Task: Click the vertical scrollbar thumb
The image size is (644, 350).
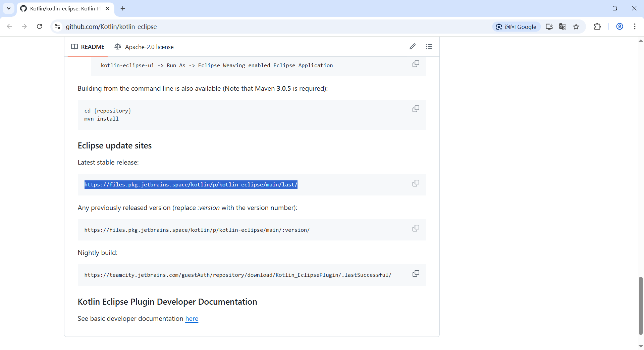Action: [x=641, y=306]
